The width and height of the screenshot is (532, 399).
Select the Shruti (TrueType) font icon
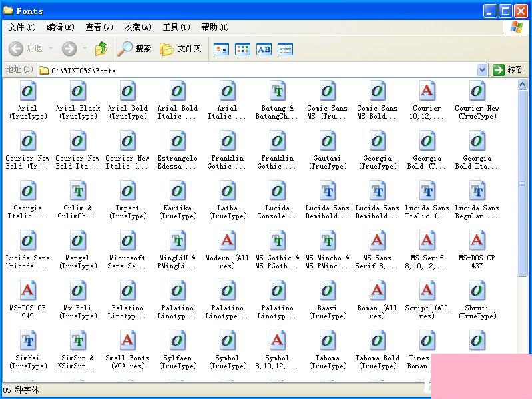(x=477, y=290)
